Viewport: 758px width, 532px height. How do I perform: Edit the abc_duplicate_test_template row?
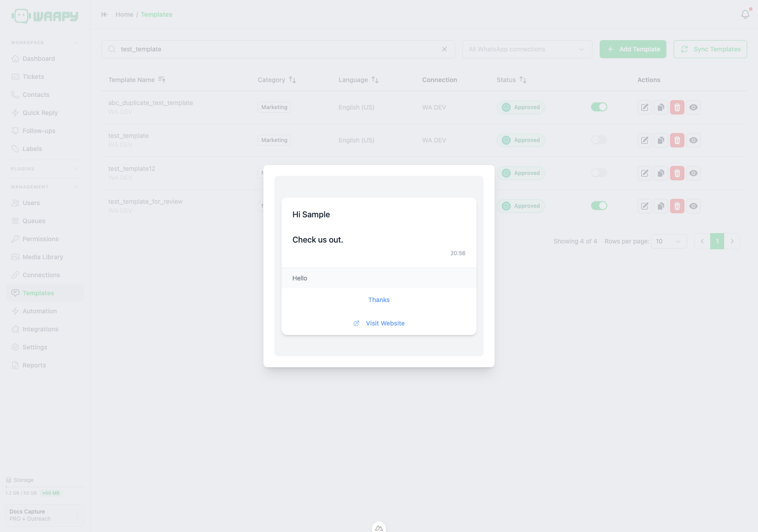[x=644, y=107]
